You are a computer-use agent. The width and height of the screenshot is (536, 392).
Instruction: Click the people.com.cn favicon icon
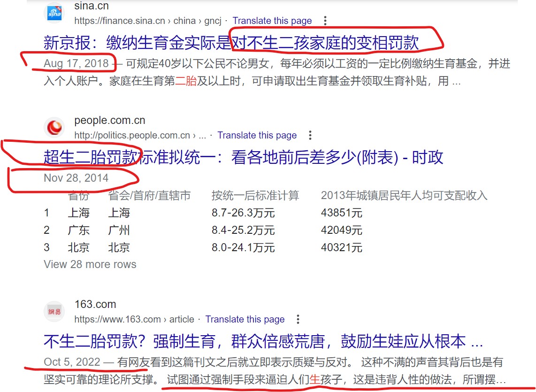click(x=54, y=128)
